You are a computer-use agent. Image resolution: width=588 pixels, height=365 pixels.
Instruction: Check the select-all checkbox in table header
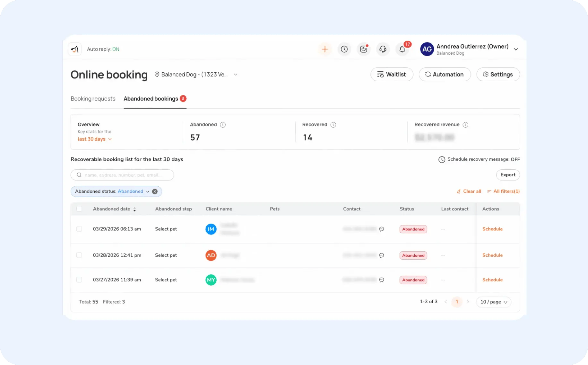(79, 209)
